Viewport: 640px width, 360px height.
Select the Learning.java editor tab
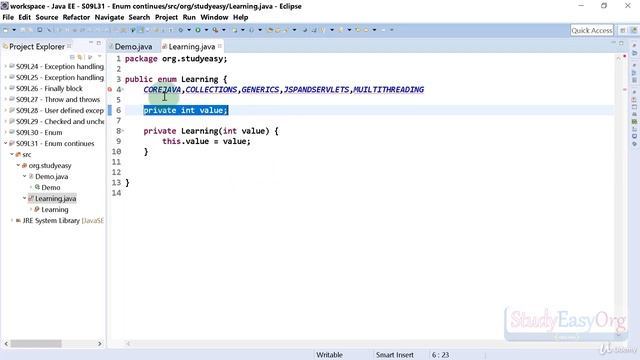point(191,47)
